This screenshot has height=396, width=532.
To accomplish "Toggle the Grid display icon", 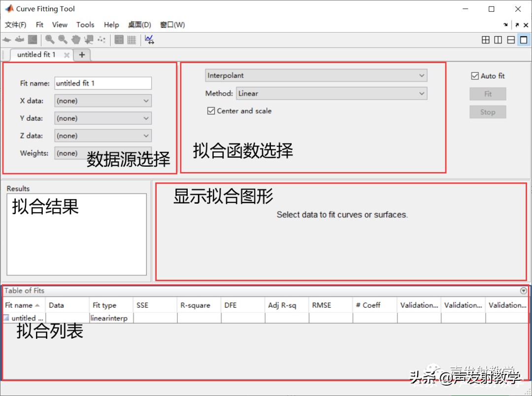I will pos(132,39).
